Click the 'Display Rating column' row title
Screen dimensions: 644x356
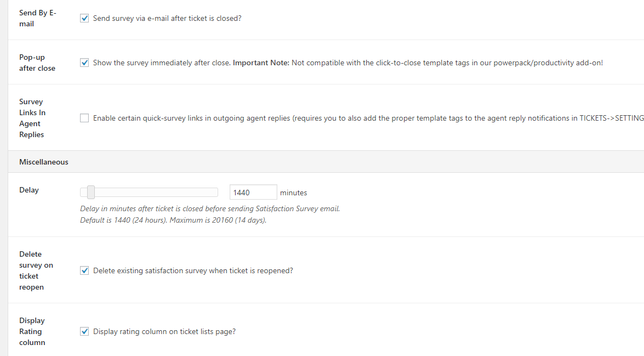click(32, 331)
